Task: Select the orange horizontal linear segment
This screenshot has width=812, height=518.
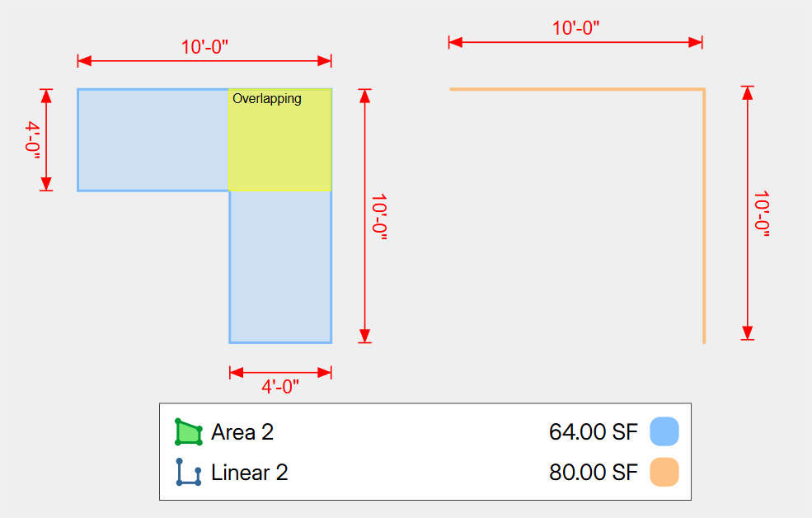Action: [576, 90]
